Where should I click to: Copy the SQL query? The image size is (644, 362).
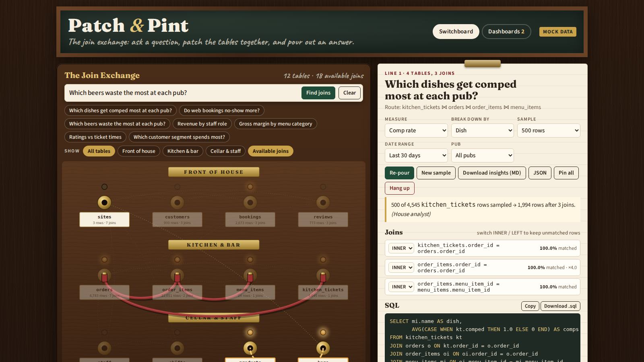tap(530, 306)
